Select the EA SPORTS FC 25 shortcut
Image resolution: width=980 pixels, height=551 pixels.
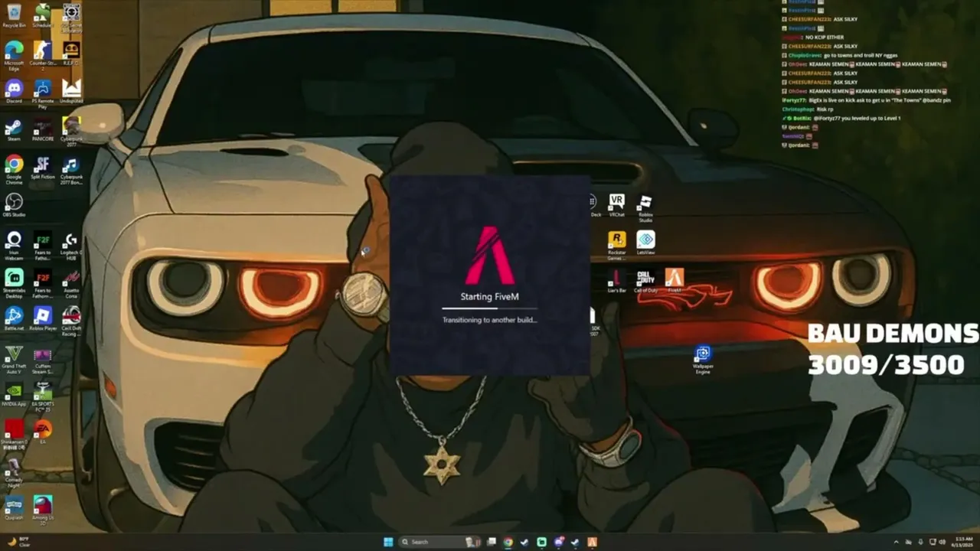(x=42, y=395)
